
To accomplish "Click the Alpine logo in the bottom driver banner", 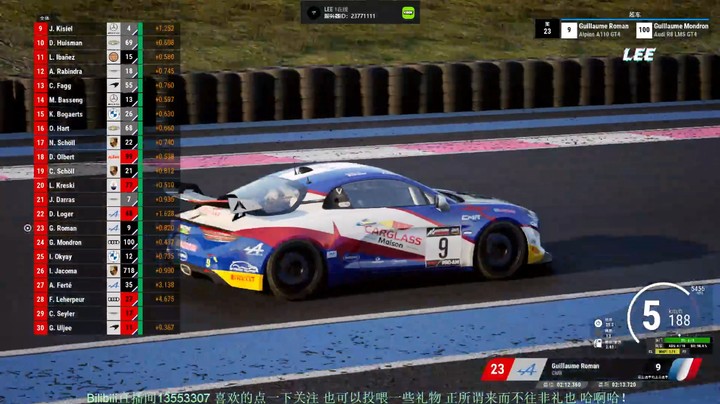I will coord(527,370).
